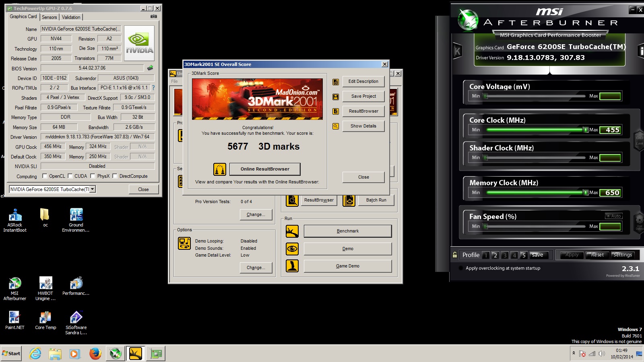Click the Batch Run button
The height and width of the screenshot is (362, 644).
pyautogui.click(x=376, y=200)
